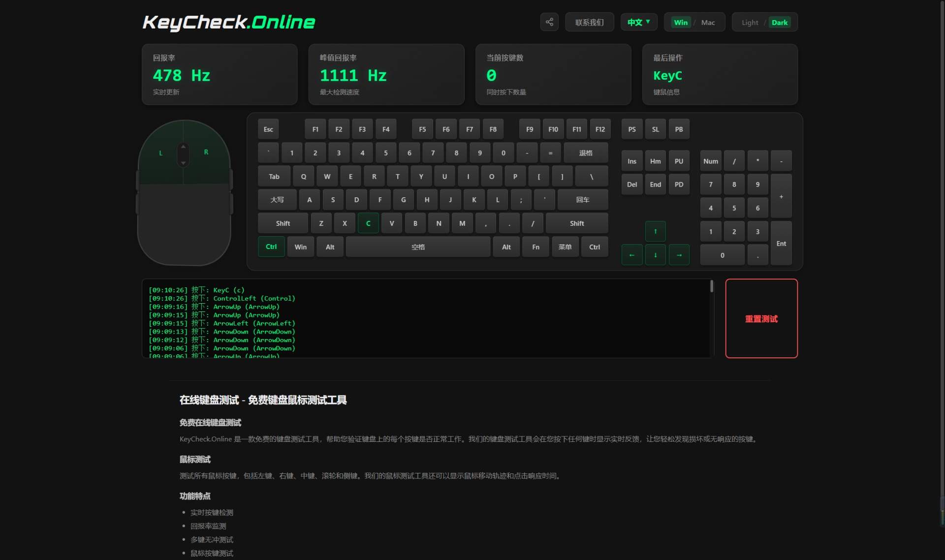Click the 菜单 menu key
The height and width of the screenshot is (560, 945).
[x=565, y=247]
